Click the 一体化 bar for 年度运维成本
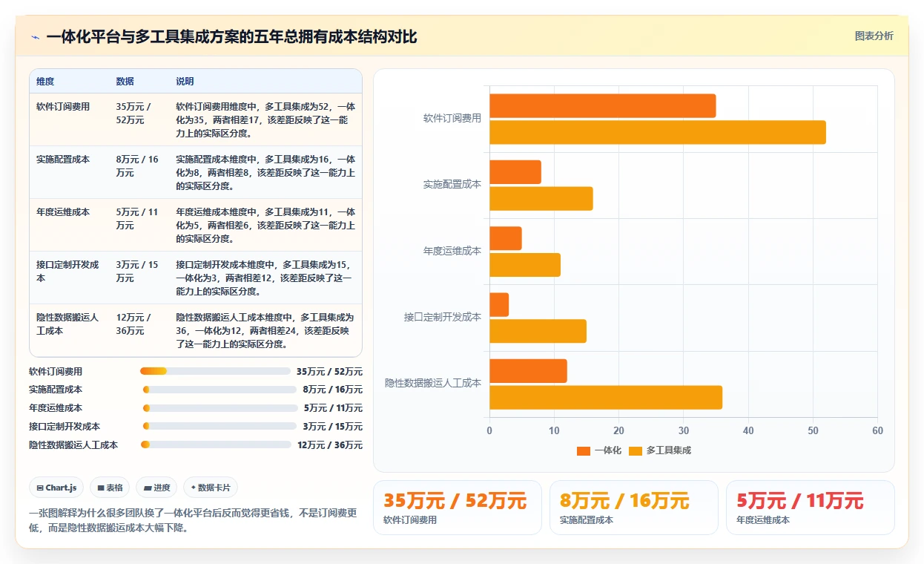 pyautogui.click(x=506, y=238)
